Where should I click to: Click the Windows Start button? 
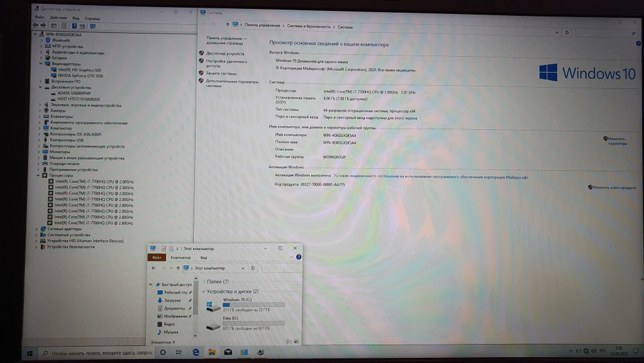(x=30, y=353)
